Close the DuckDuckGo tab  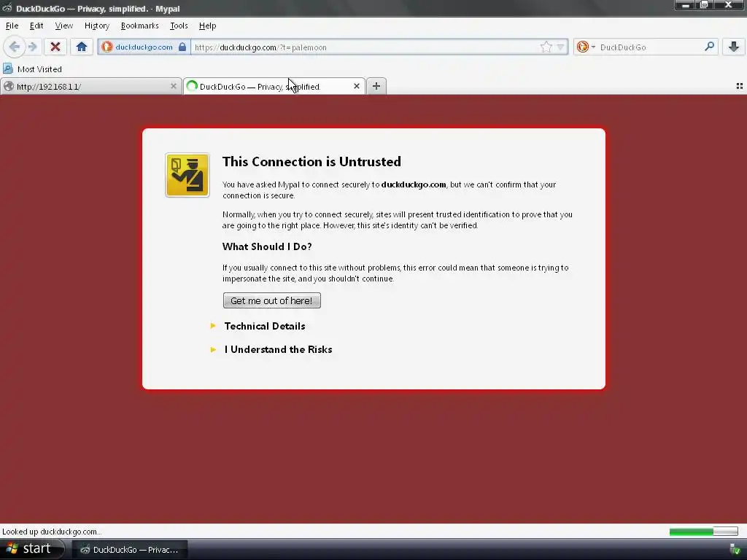point(356,86)
